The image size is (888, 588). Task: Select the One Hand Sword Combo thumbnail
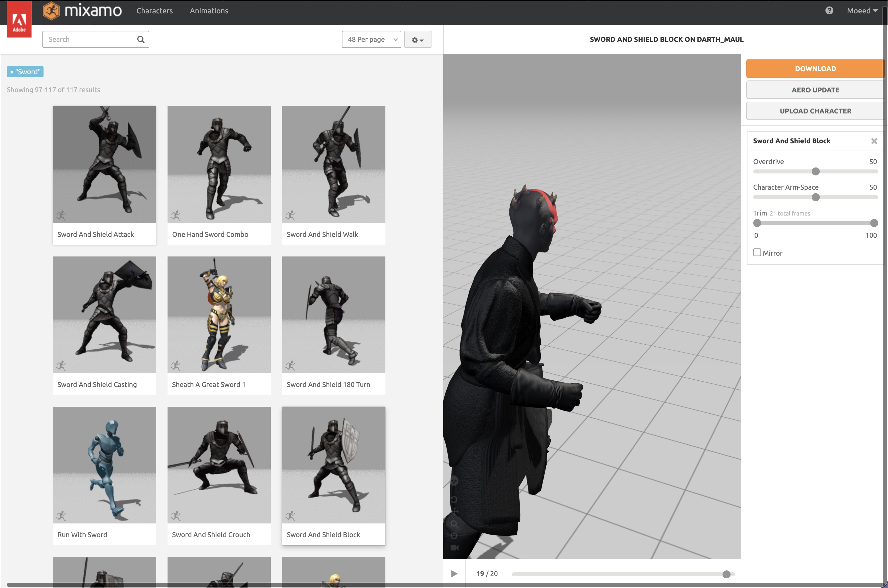point(219,165)
